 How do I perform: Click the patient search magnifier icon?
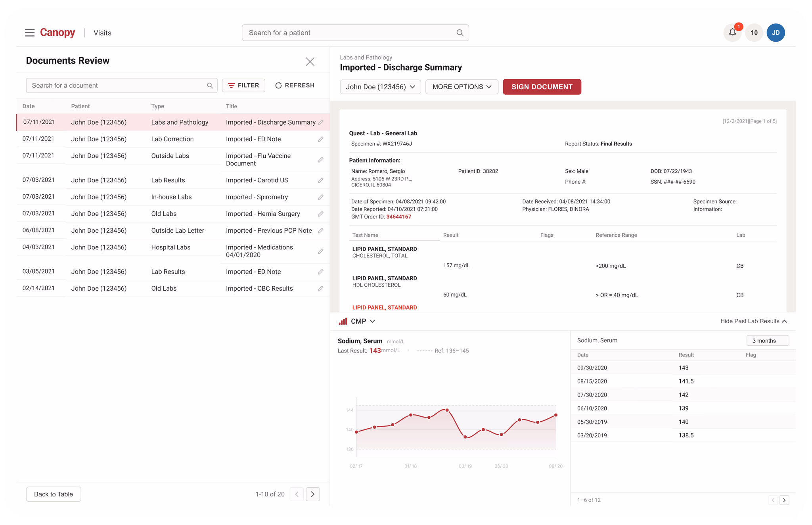tap(460, 33)
